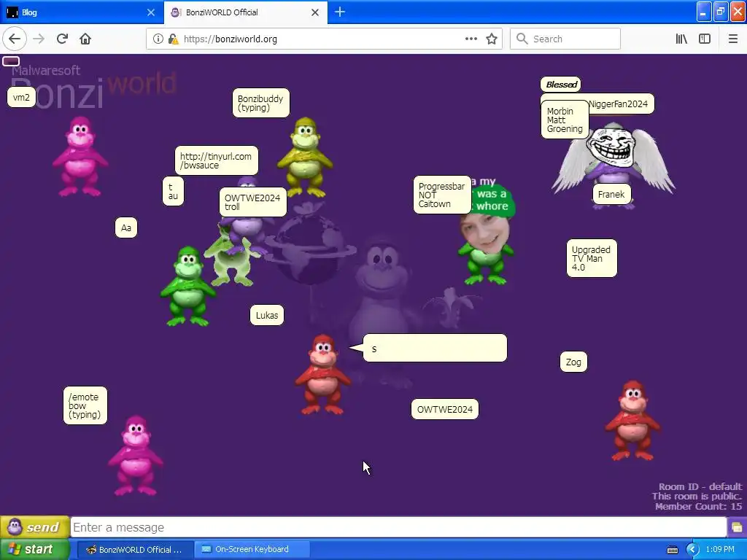Close the Blog tab
The image size is (747, 560).
[151, 12]
